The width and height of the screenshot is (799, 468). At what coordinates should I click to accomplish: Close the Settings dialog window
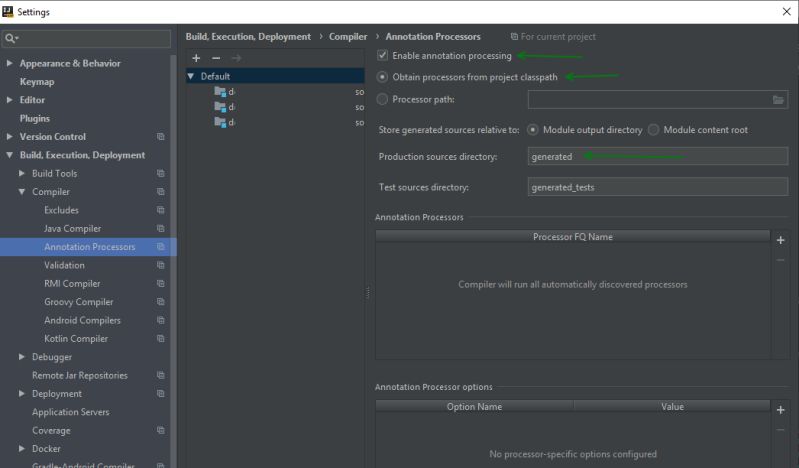point(786,12)
